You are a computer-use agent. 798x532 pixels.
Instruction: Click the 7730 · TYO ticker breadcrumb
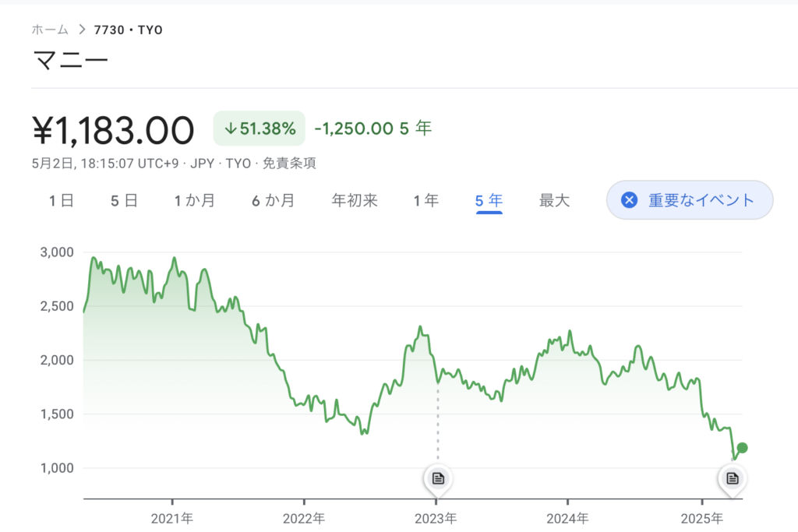click(x=129, y=30)
